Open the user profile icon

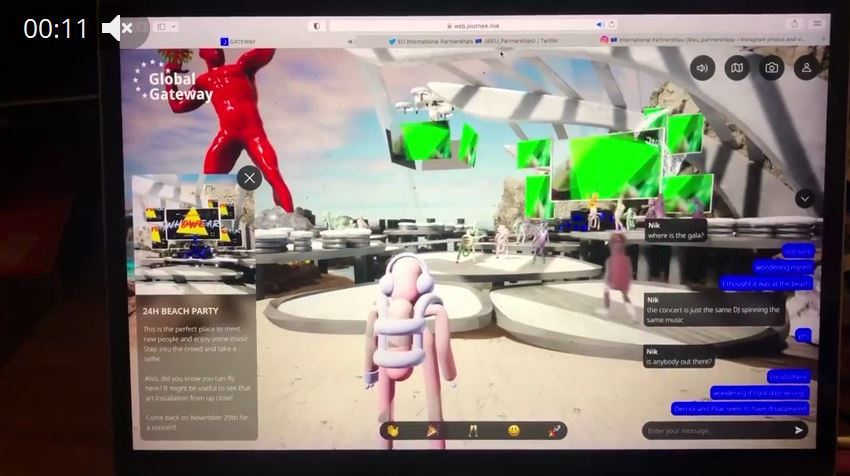(x=806, y=68)
